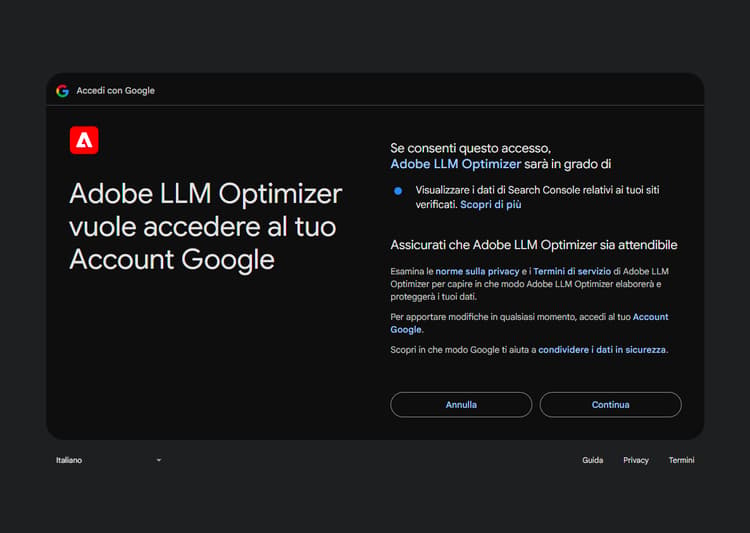Click the language dropdown arrow
750x533 pixels.
point(159,460)
